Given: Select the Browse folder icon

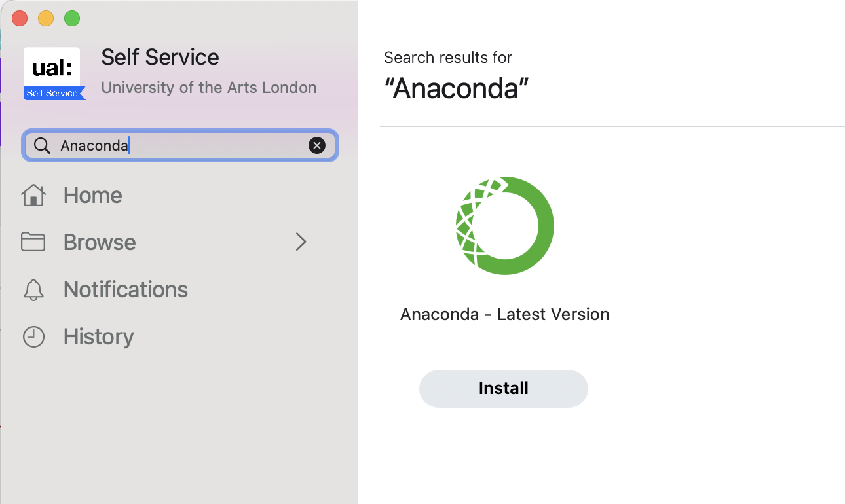Looking at the screenshot, I should pos(33,242).
